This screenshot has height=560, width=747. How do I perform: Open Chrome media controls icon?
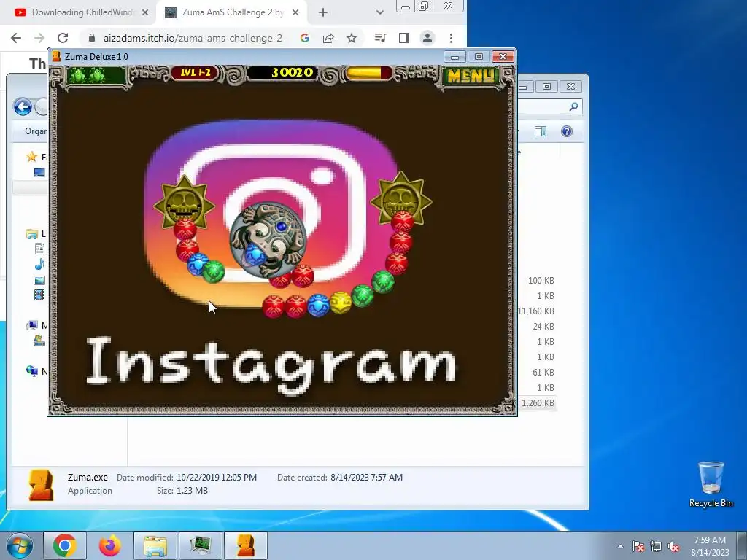pos(380,38)
